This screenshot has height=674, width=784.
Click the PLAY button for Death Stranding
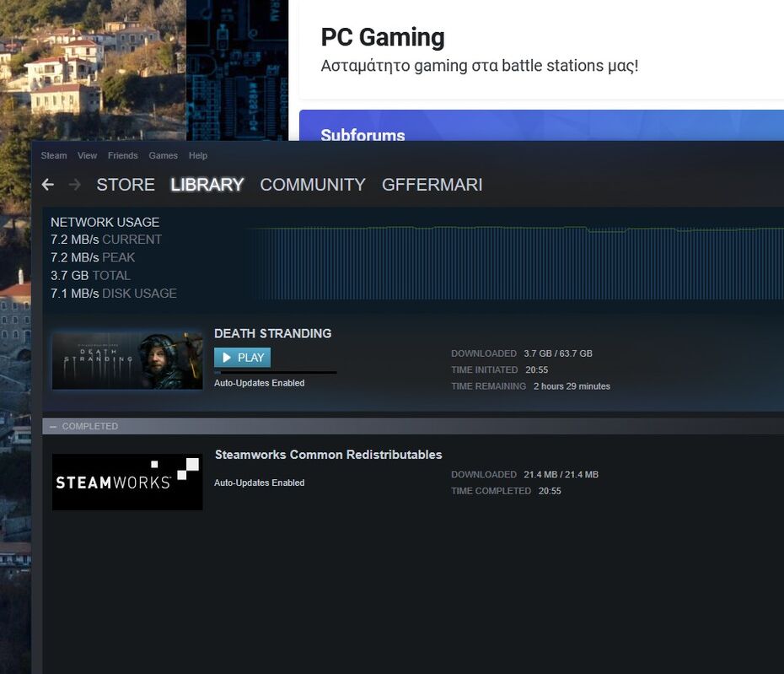click(243, 358)
